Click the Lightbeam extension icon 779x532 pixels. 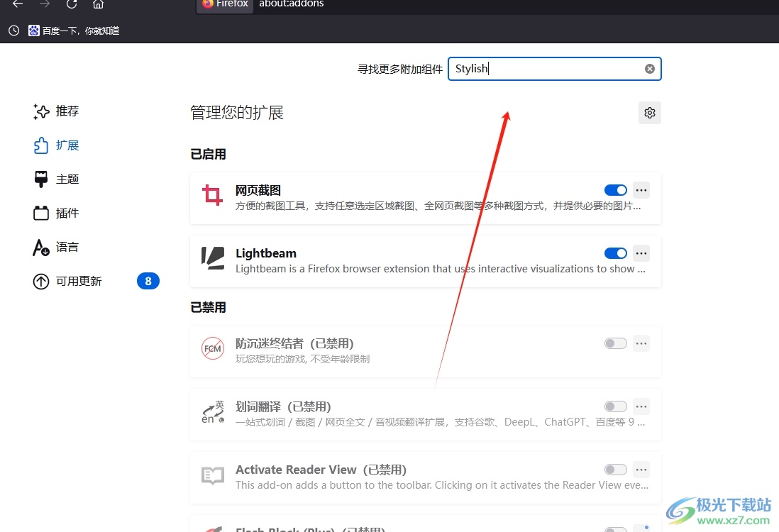[x=213, y=258]
